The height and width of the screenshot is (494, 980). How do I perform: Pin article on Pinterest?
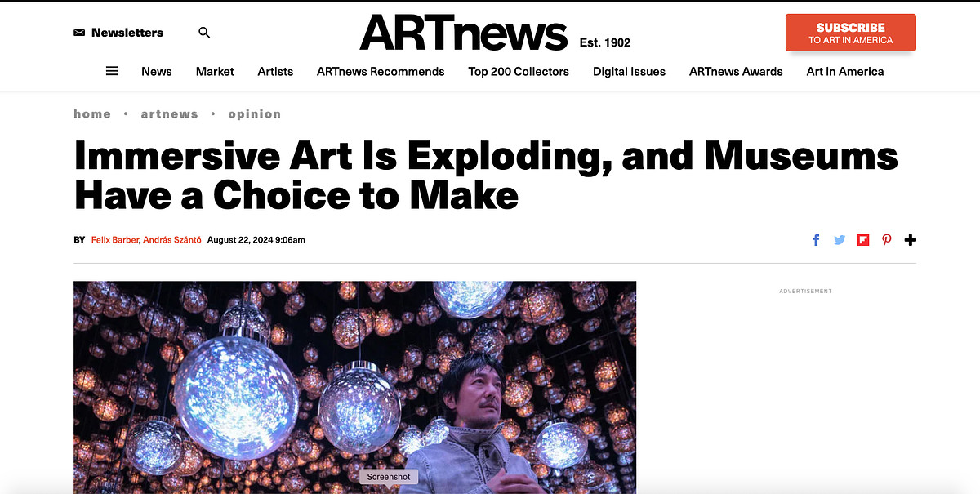pos(887,240)
